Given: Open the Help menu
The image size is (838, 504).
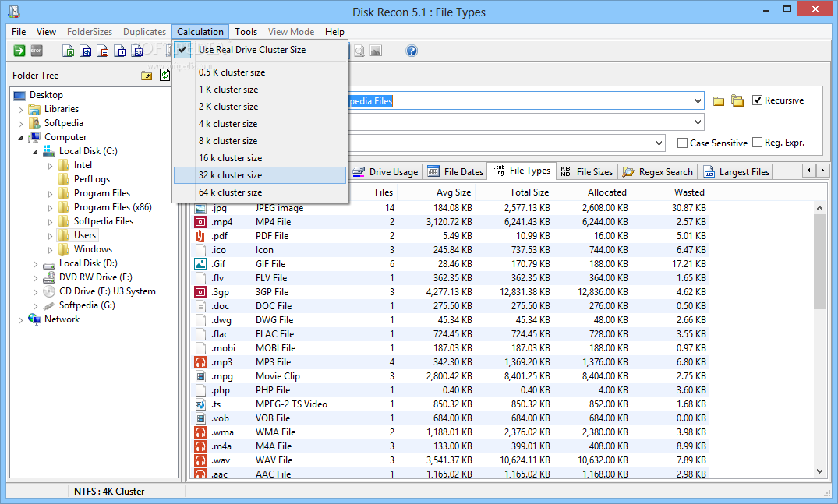Looking at the screenshot, I should (x=334, y=32).
